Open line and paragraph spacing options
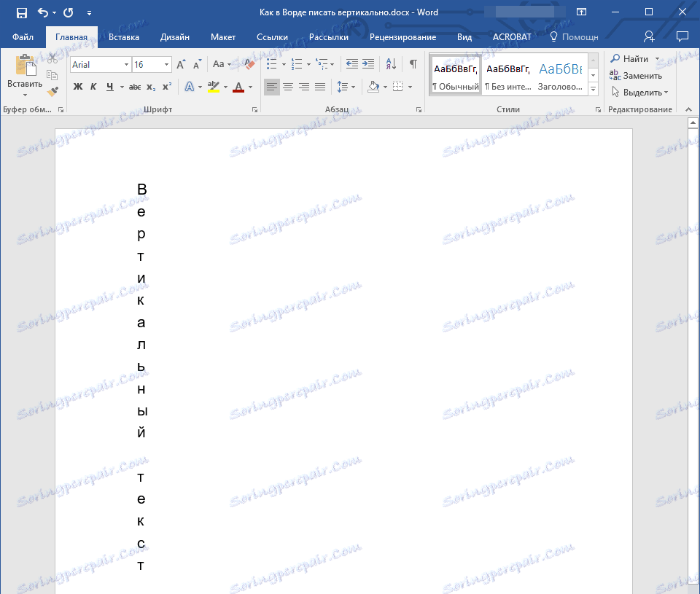 [x=343, y=87]
